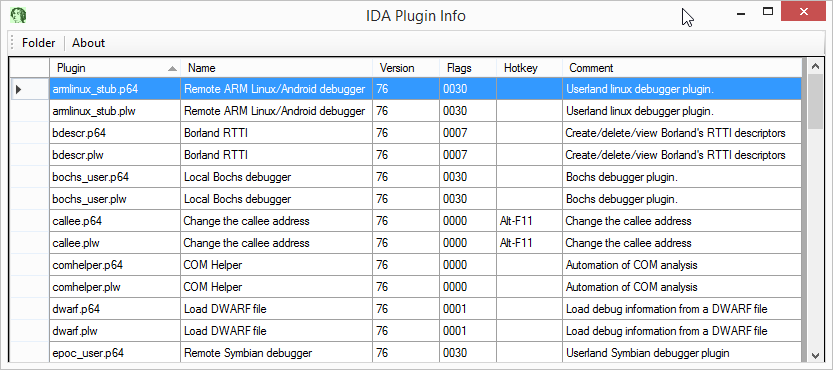Click the Hotkey column header
The image size is (833, 370).
[x=529, y=68]
